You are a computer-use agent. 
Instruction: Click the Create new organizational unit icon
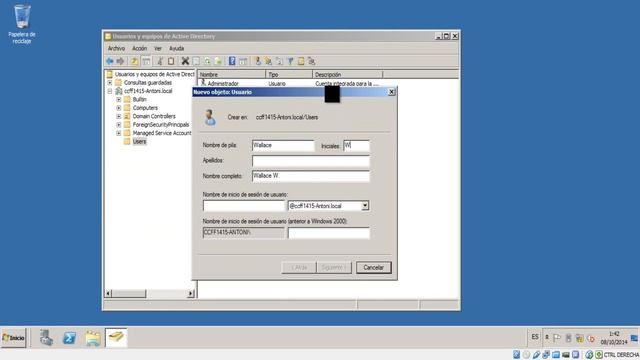coord(279,61)
